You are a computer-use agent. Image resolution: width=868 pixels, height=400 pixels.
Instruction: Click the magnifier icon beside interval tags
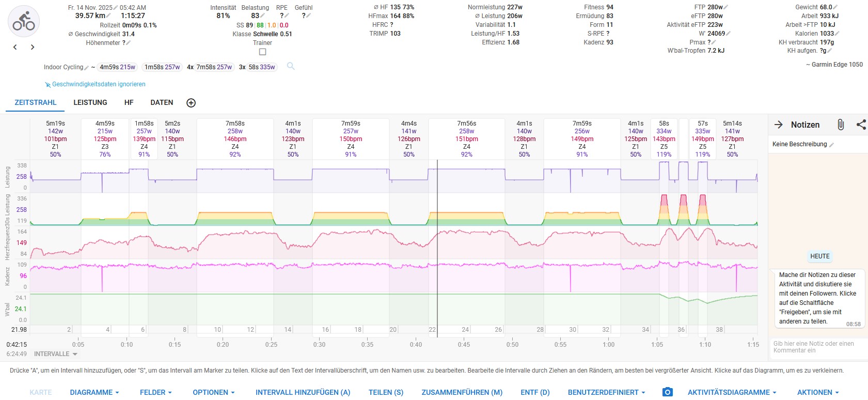[x=291, y=66]
